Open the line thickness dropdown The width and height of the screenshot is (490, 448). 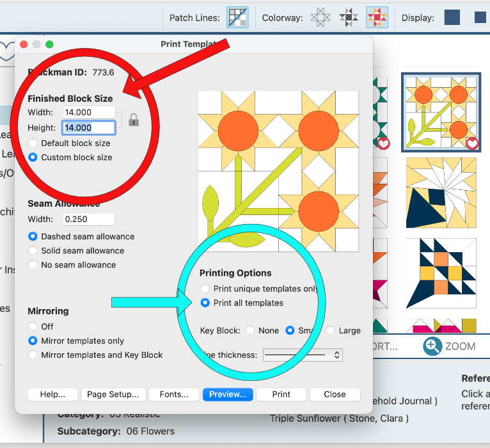(x=303, y=355)
